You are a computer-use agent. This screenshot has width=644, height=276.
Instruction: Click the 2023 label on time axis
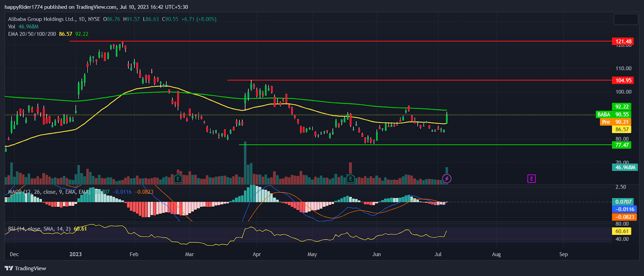[76, 254]
